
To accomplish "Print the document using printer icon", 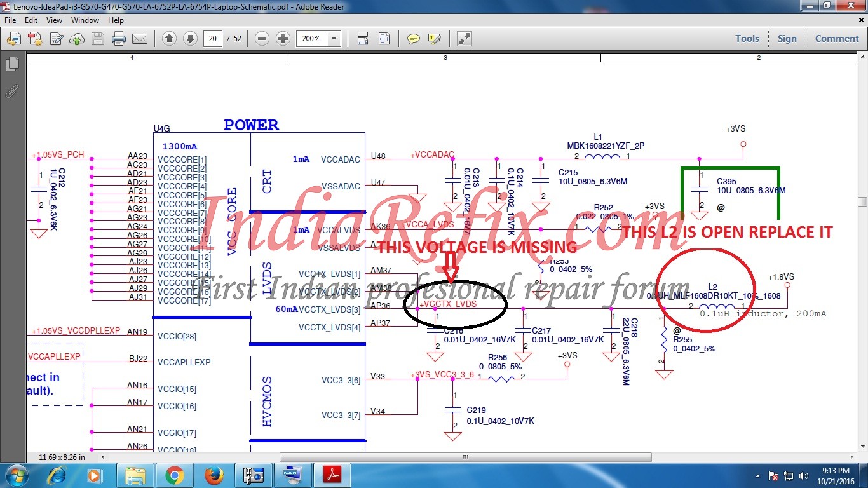I will [x=119, y=39].
